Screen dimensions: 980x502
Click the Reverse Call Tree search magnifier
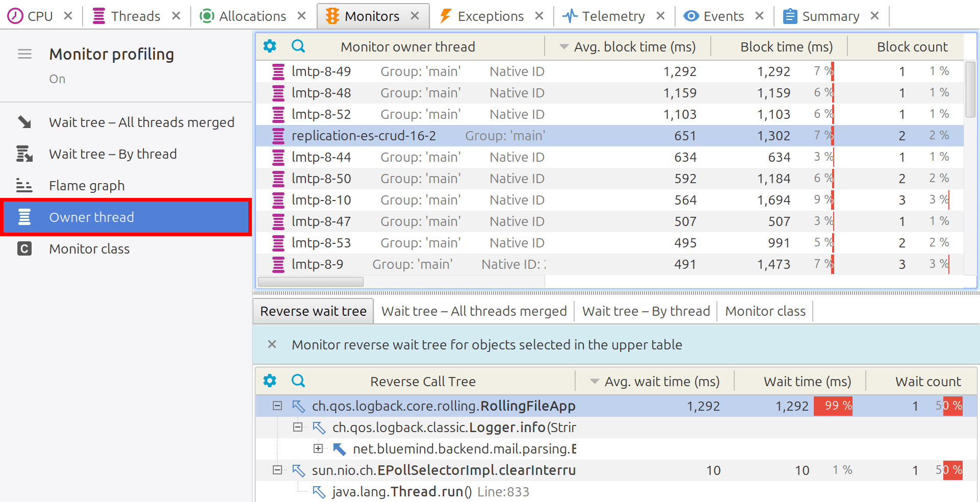(298, 381)
